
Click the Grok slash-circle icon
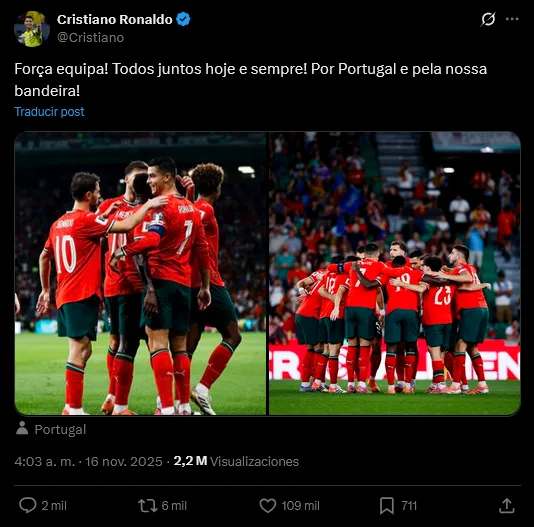pyautogui.click(x=488, y=19)
